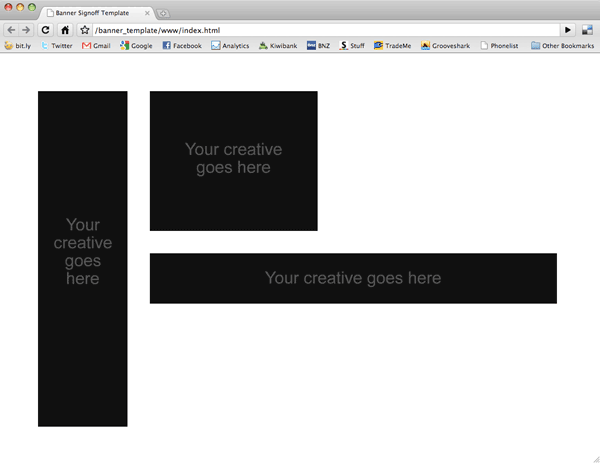Viewport: 600px width, 463px height.
Task: Open the Google bookmark
Action: 136,46
